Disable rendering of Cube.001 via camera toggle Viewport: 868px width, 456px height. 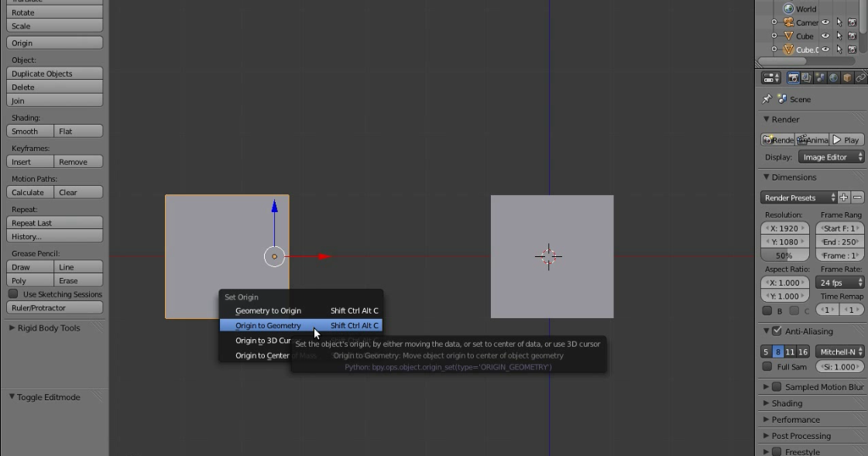(851, 49)
